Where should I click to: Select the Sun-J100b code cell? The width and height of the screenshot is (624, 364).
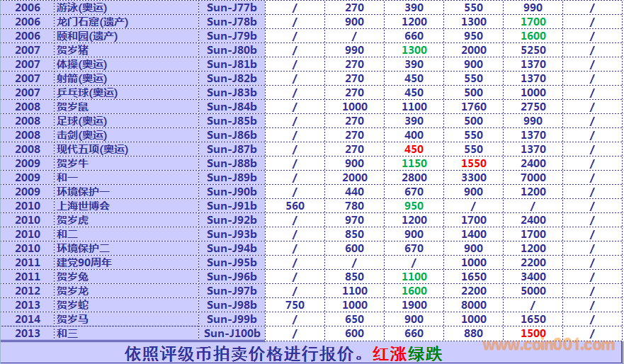coord(232,334)
